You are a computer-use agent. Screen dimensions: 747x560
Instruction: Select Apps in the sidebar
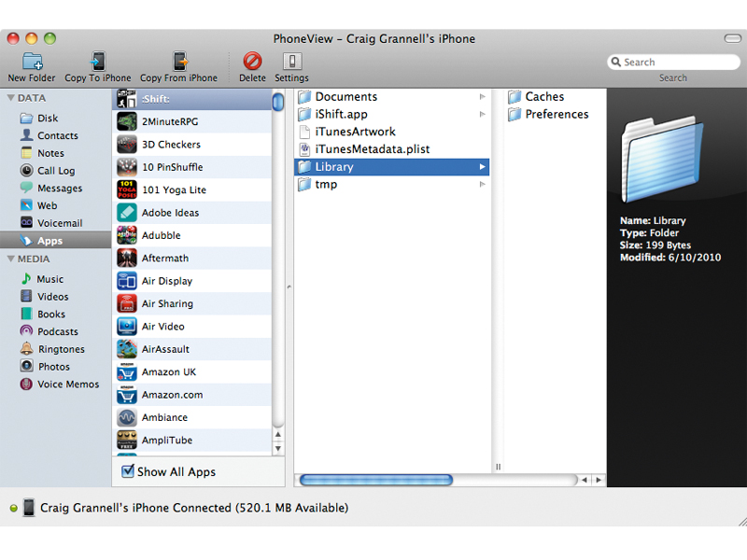pos(55,241)
